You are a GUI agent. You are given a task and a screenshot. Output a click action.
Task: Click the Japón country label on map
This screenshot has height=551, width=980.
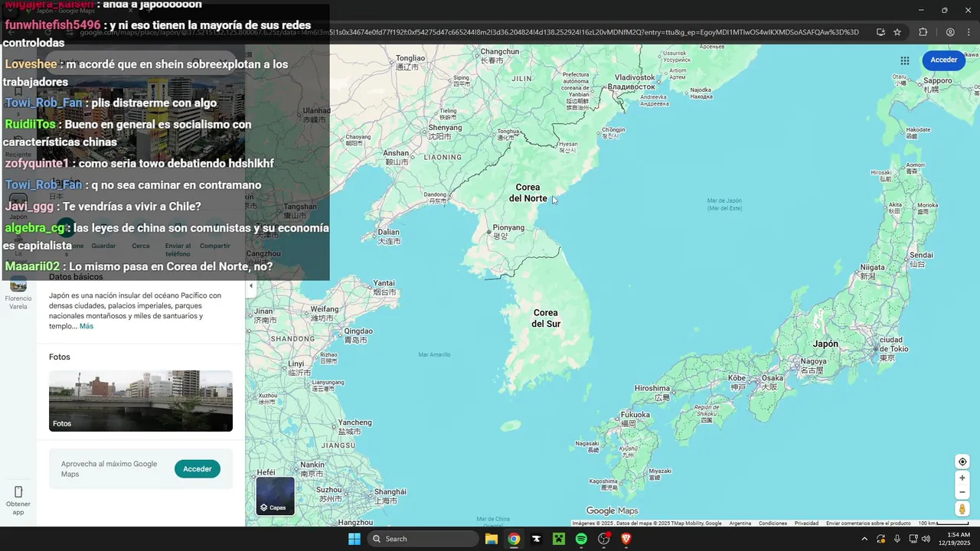825,344
